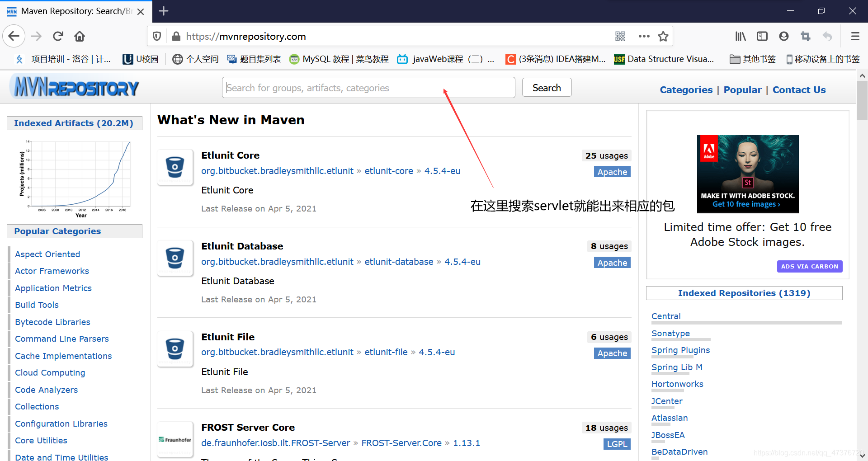Viewport: 868px width, 461px height.
Task: Open version 4.5.4-eu of etlunit-file
Action: pyautogui.click(x=437, y=352)
